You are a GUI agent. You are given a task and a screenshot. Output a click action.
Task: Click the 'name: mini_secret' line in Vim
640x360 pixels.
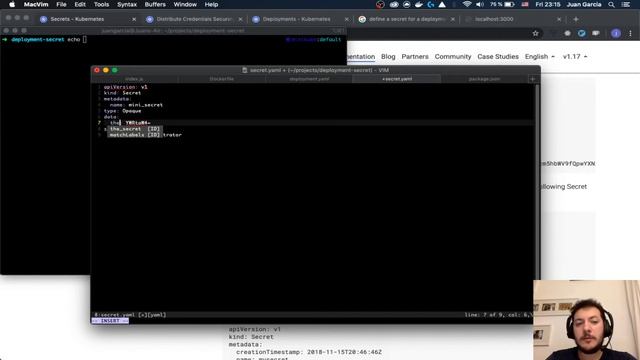click(136, 105)
